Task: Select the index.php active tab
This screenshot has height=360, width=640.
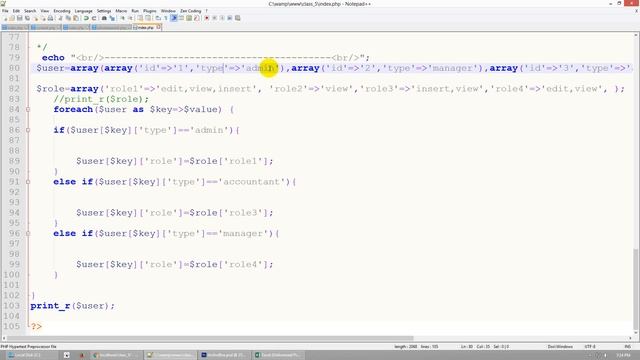Action: click(x=146, y=27)
